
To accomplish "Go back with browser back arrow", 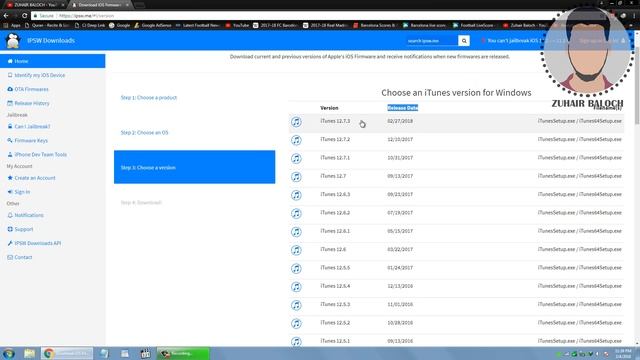I will point(6,16).
